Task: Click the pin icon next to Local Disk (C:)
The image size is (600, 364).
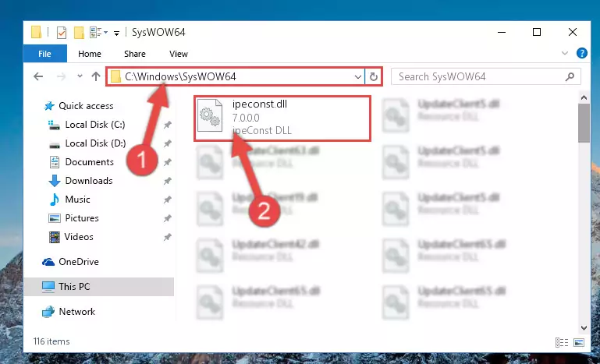Action: click(x=167, y=125)
